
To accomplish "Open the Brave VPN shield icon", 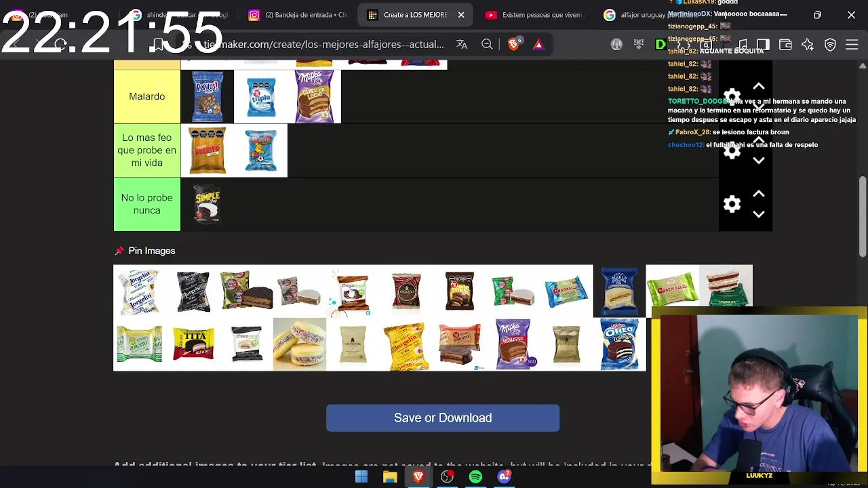I will pyautogui.click(x=830, y=44).
